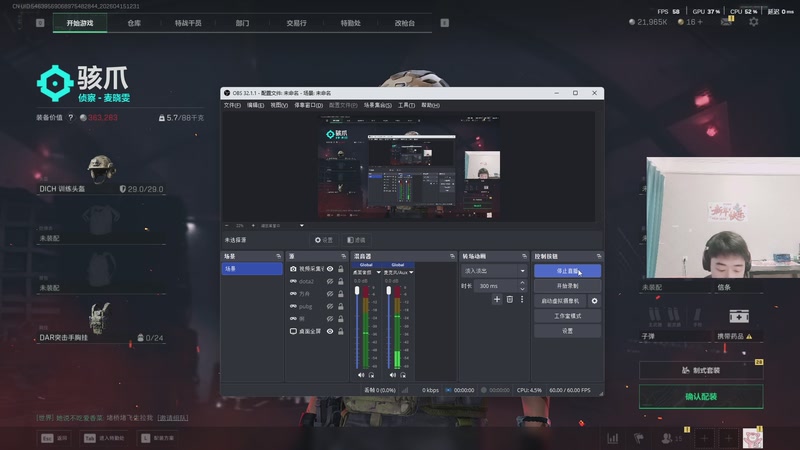Image resolution: width=800 pixels, height=450 pixels.
Task: Unlock the dota2 source lock
Action: tap(341, 281)
